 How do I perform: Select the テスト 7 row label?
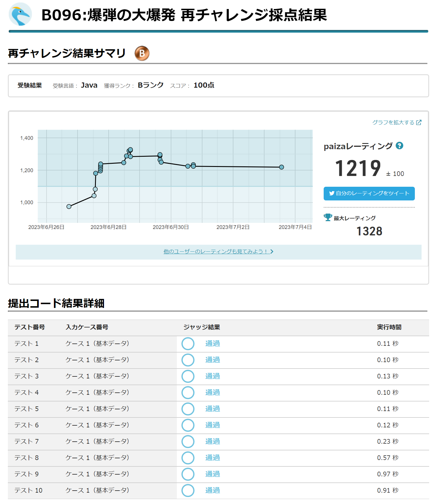pyautogui.click(x=27, y=442)
